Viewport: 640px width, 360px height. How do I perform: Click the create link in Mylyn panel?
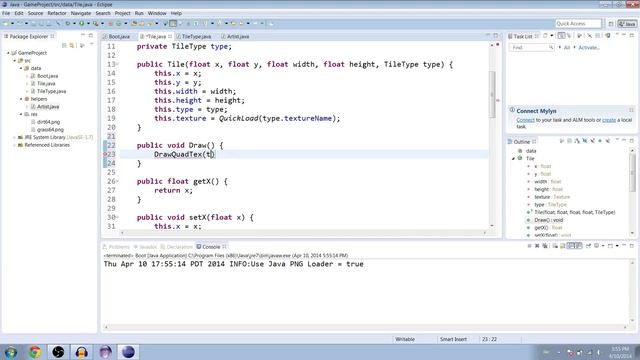[x=609, y=120]
